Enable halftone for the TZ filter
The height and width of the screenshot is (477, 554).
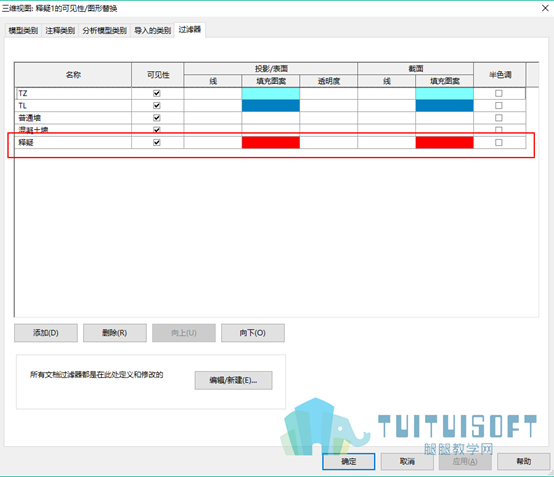click(499, 93)
